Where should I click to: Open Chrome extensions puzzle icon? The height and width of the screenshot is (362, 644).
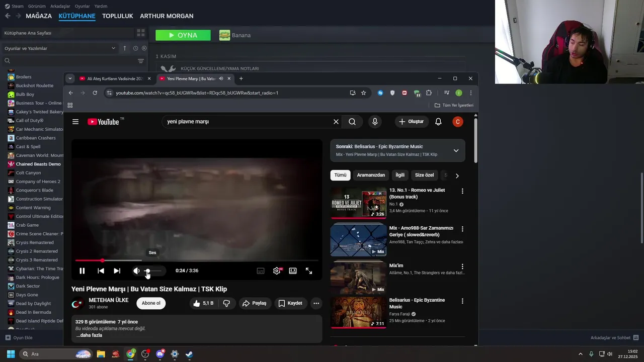point(429,93)
